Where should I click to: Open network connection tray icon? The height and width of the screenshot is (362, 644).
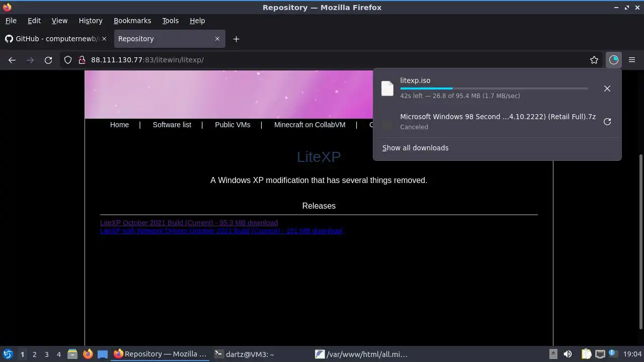[x=600, y=354]
